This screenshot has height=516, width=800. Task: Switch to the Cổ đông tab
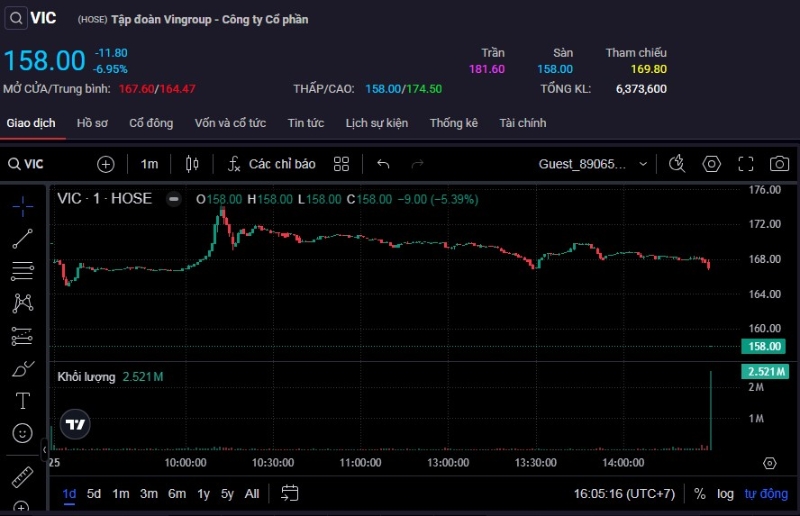[151, 123]
